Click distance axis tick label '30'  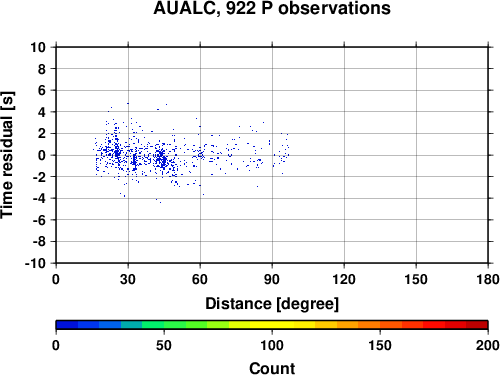pos(128,279)
